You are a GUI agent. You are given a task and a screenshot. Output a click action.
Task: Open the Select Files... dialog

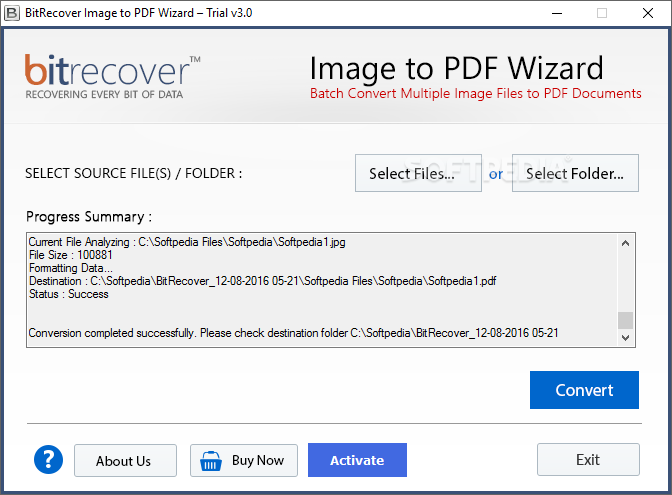(x=418, y=173)
